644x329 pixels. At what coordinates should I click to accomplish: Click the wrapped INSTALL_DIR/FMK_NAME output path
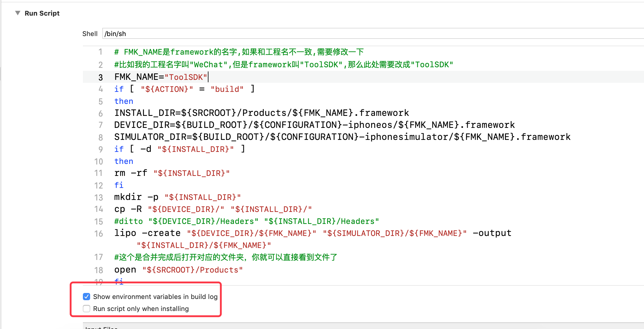204,245
